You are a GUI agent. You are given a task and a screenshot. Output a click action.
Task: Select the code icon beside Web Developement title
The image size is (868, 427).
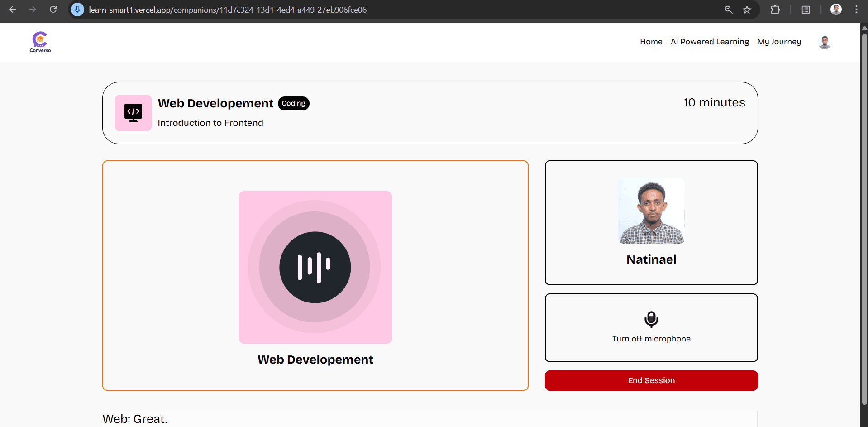click(x=133, y=112)
